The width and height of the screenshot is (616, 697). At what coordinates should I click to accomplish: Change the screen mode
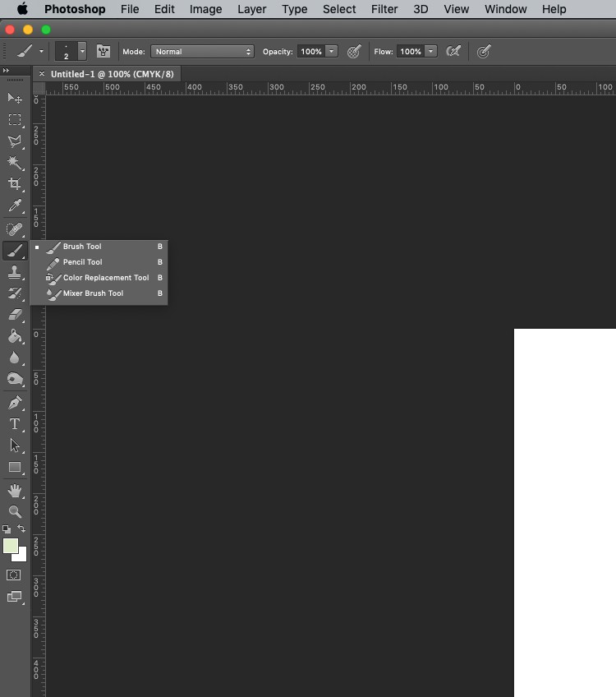(x=14, y=597)
